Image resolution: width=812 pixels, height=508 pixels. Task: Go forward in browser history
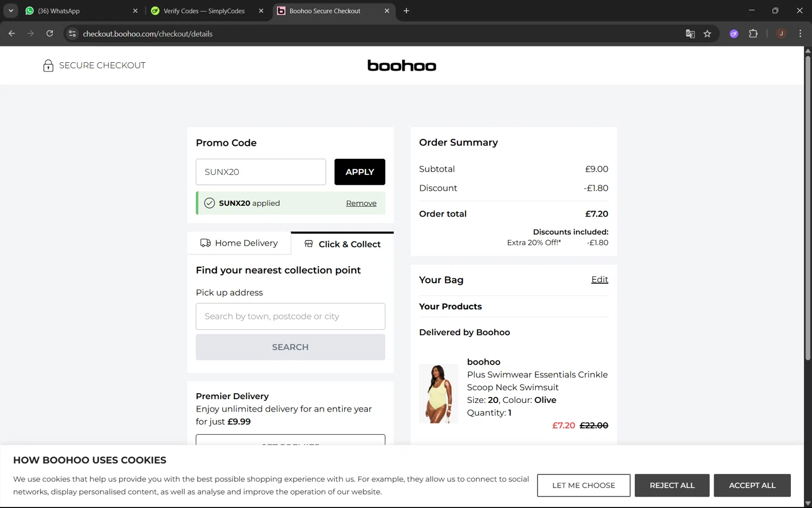click(x=30, y=34)
